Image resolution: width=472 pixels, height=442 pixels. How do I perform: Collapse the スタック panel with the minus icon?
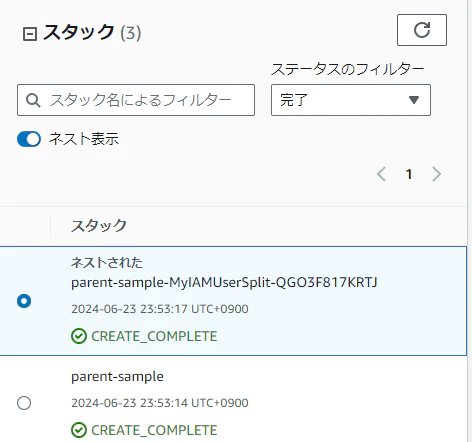tap(30, 34)
